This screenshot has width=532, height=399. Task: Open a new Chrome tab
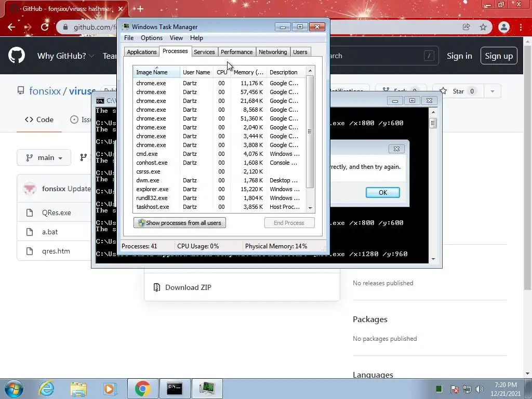click(140, 9)
